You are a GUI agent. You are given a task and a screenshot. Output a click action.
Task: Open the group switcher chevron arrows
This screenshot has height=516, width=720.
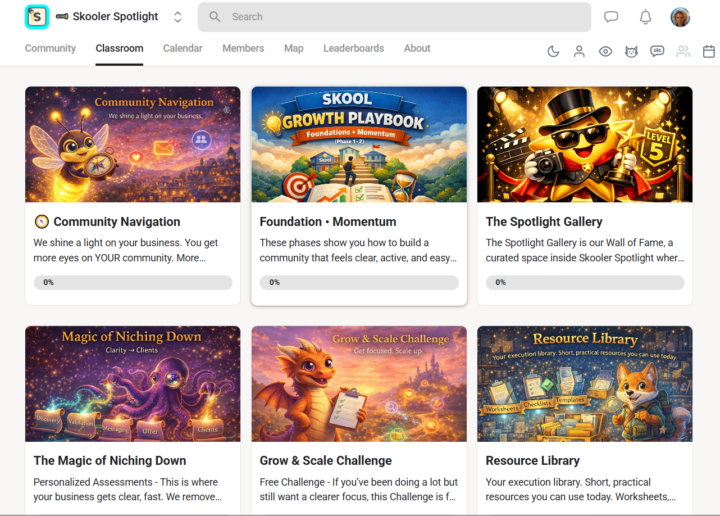click(178, 17)
